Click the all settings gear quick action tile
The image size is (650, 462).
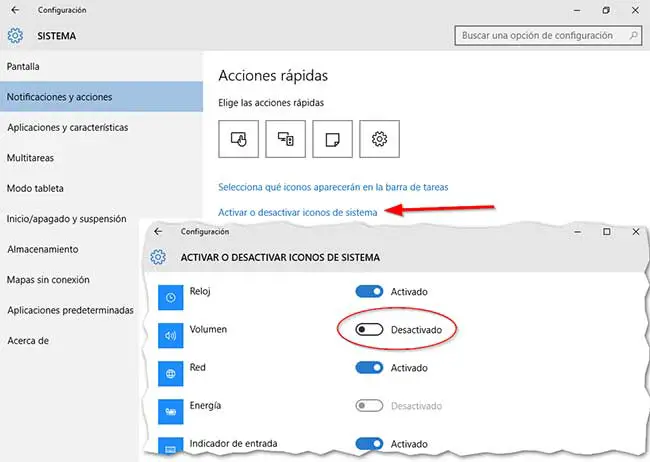pyautogui.click(x=379, y=139)
